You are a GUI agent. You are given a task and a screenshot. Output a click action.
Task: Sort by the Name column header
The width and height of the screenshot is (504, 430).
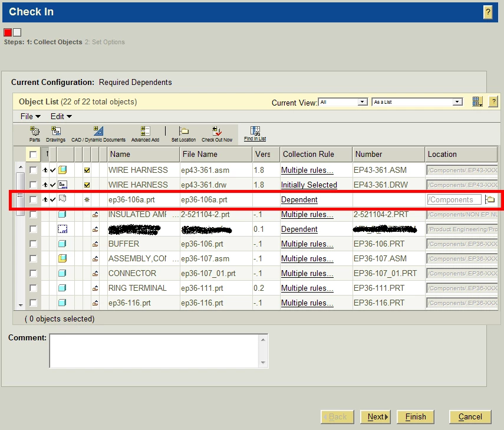click(x=143, y=155)
